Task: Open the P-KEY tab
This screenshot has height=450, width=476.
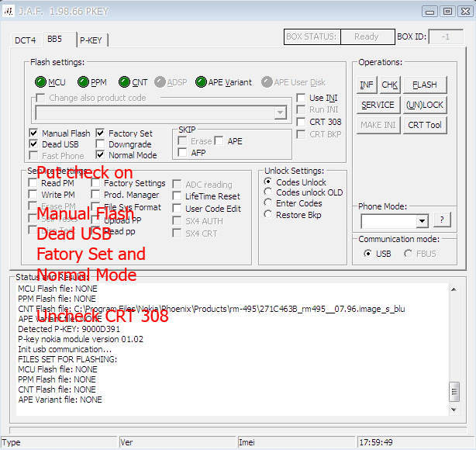Action: (x=91, y=40)
